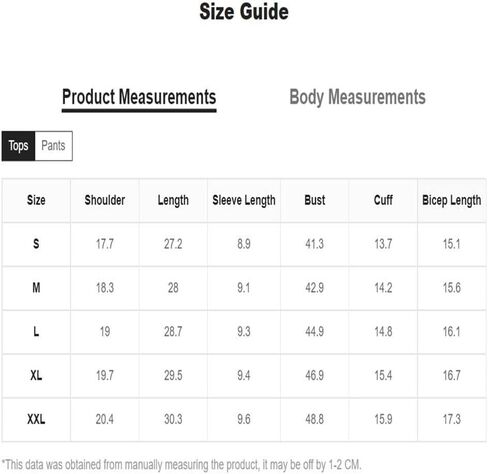The width and height of the screenshot is (488, 474).
Task: Switch to the Body Measurements tab
Action: tap(357, 97)
